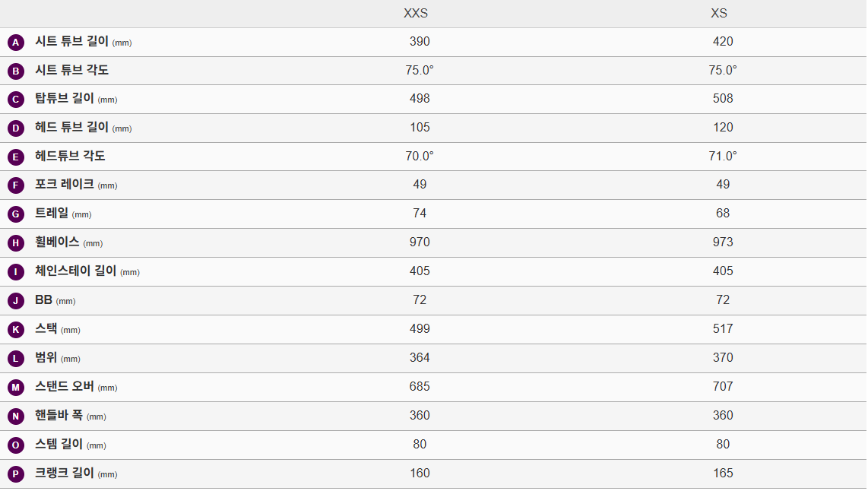Click the J BB circle icon
This screenshot has width=868, height=491.
click(x=15, y=301)
